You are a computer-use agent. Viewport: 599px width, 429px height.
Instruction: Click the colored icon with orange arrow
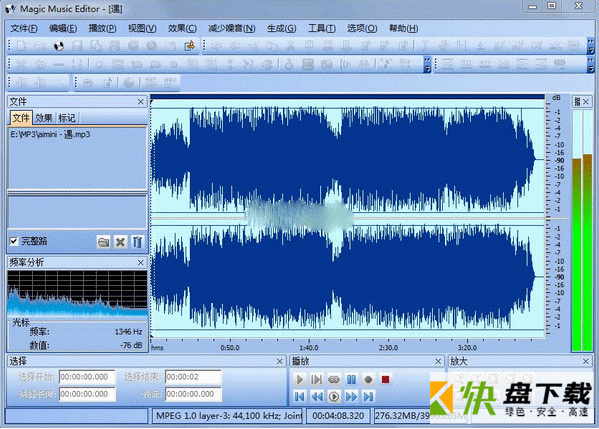coord(189,46)
